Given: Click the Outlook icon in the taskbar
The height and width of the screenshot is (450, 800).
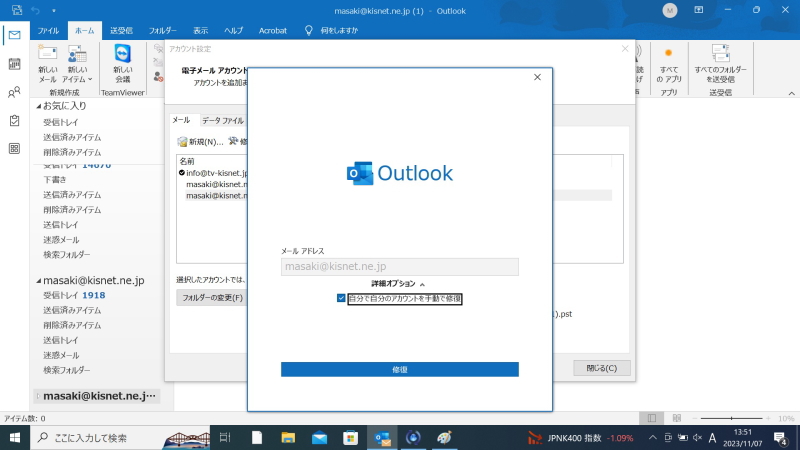Looking at the screenshot, I should click(382, 438).
